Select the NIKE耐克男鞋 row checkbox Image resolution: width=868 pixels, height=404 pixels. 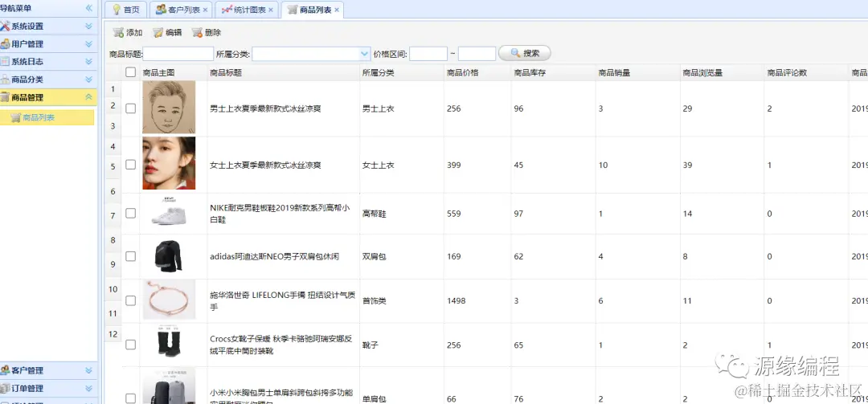(x=131, y=213)
